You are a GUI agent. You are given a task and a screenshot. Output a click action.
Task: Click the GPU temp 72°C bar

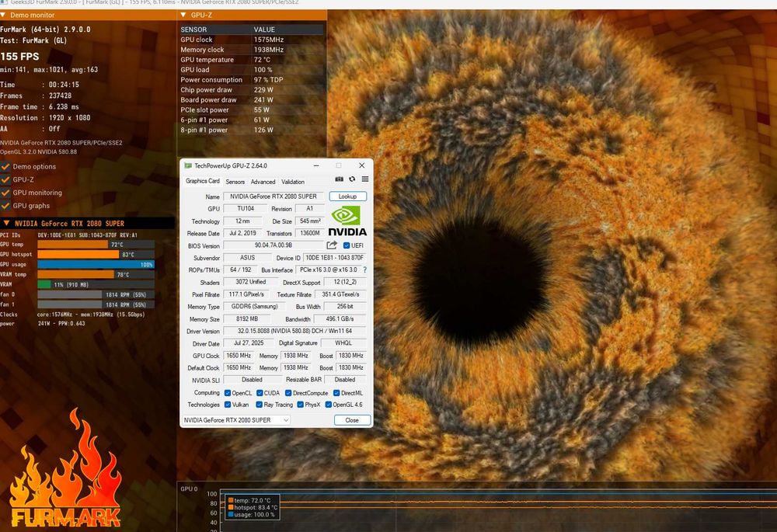96,244
